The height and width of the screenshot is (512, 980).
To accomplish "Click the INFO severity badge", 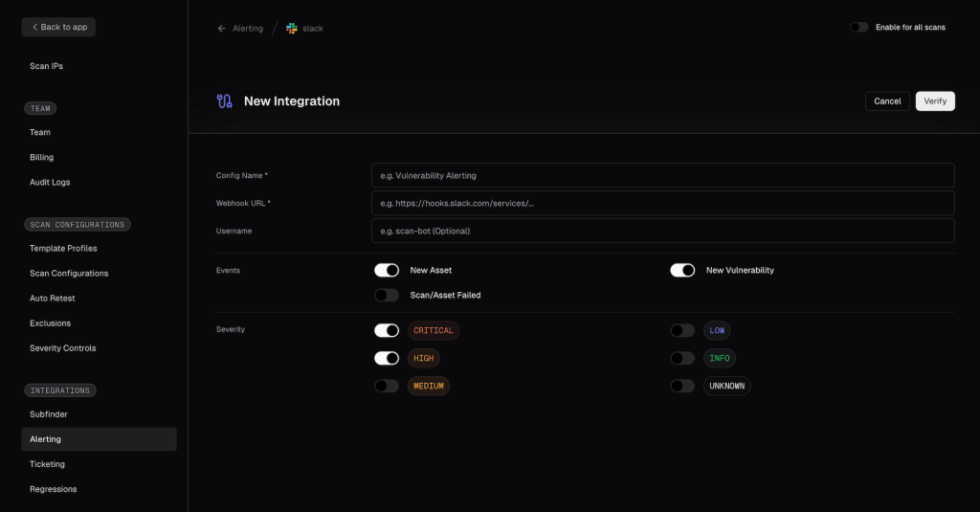I will [x=720, y=358].
